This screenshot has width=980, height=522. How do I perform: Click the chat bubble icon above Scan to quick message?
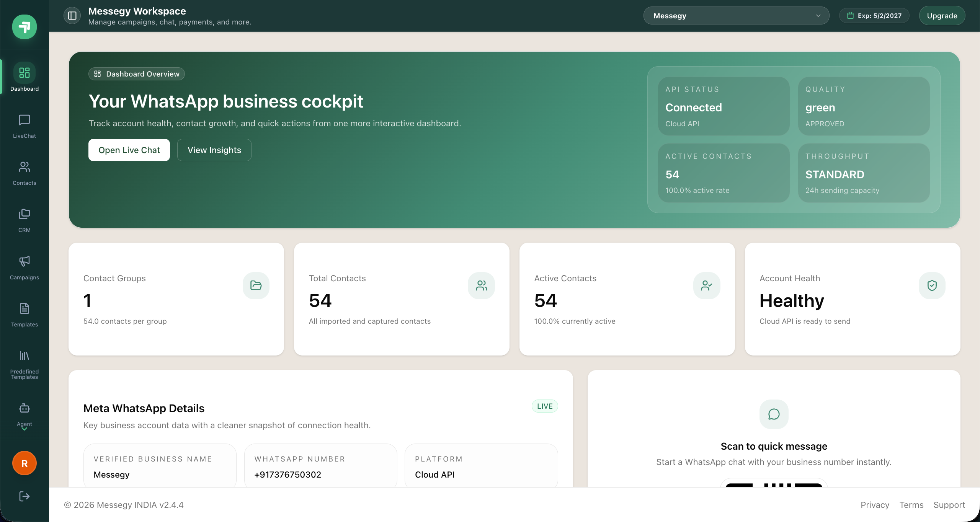point(774,414)
